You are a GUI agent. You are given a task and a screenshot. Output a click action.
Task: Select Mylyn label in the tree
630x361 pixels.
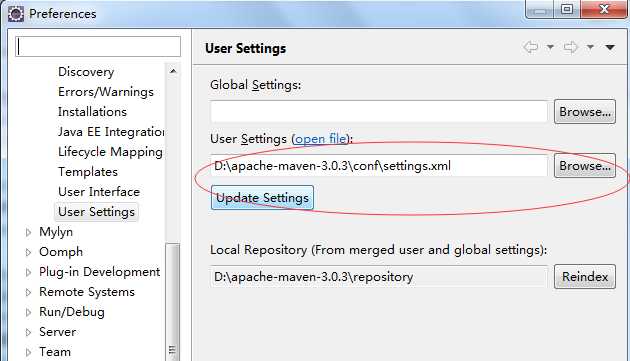56,232
